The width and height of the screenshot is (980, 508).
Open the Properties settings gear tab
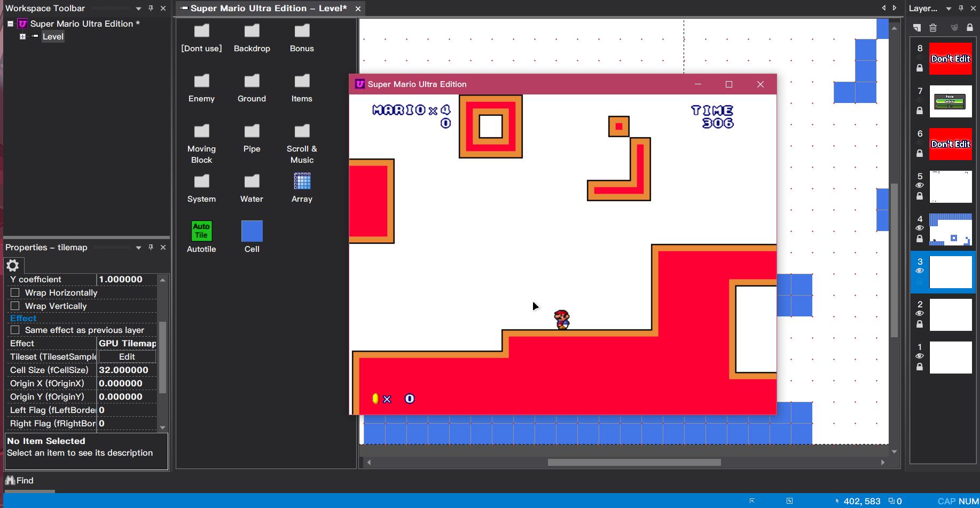(13, 265)
